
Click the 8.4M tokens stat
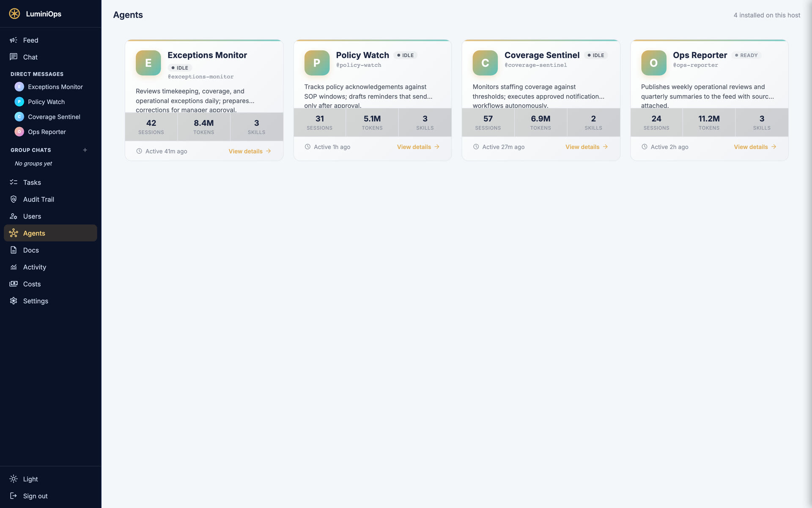[204, 127]
